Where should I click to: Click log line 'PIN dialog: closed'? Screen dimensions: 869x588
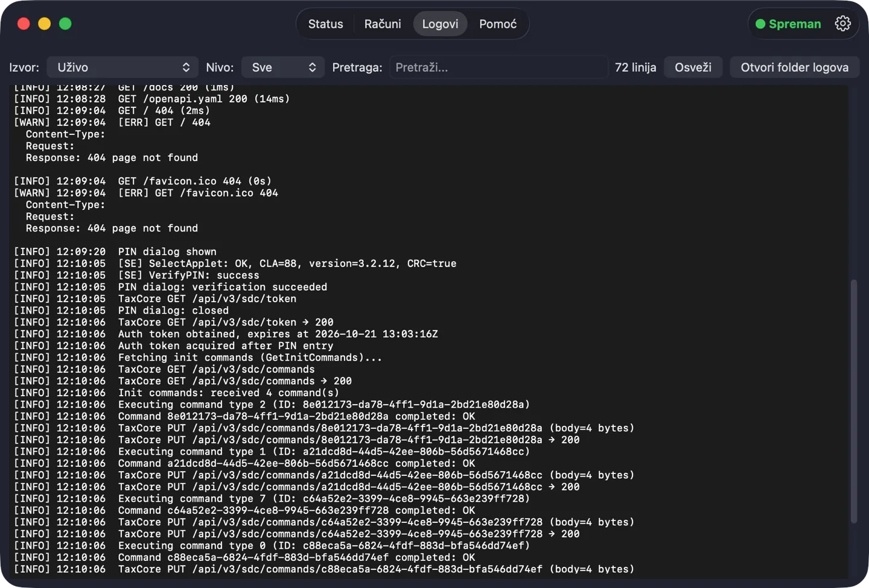tap(121, 311)
